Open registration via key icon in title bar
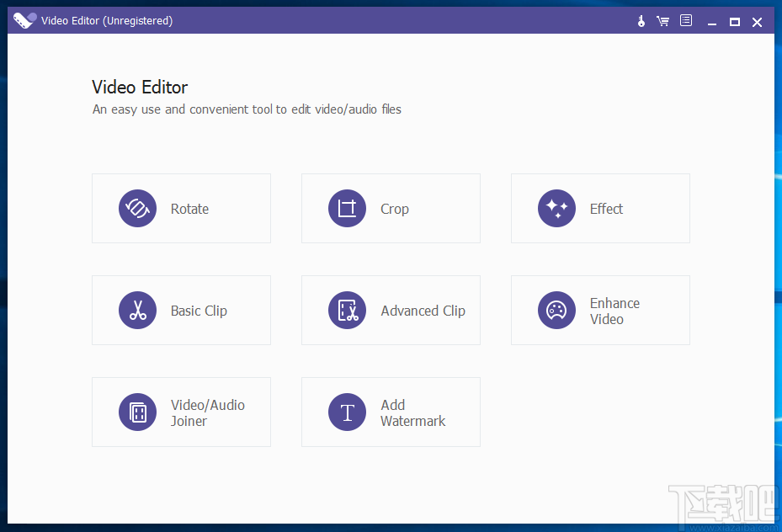The width and height of the screenshot is (782, 532). [641, 21]
